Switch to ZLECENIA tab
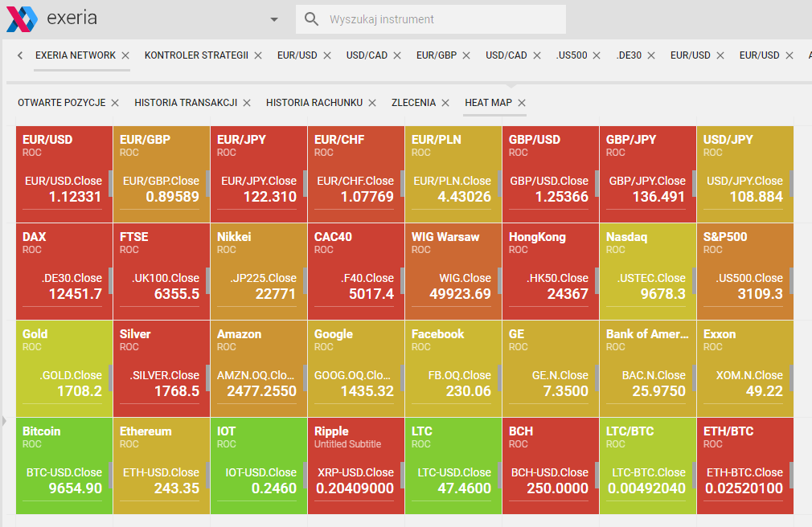 tap(413, 103)
